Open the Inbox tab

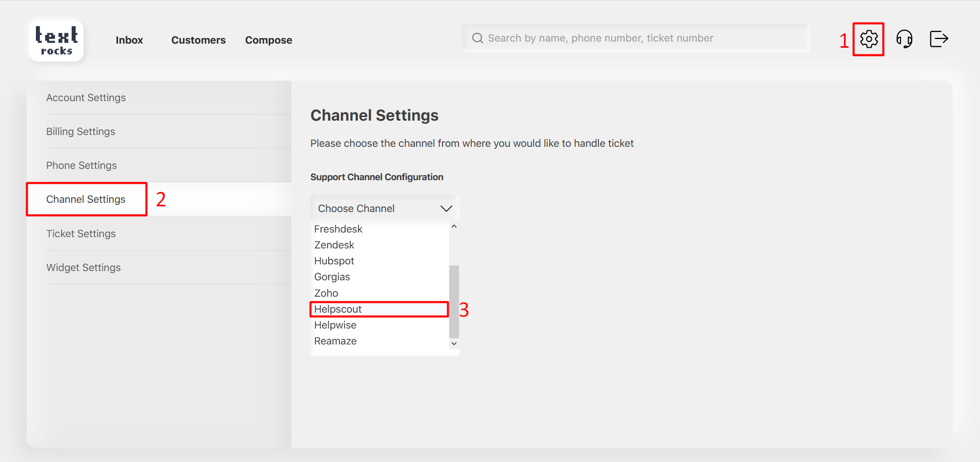(x=129, y=40)
